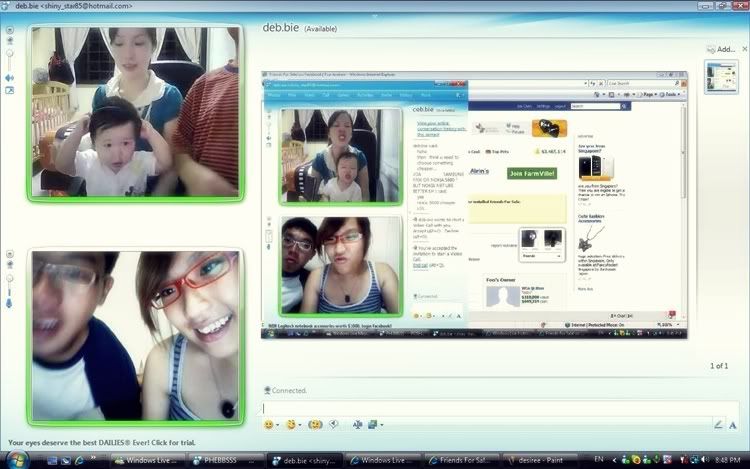Switch to deb.bie taskbar button

click(304, 460)
